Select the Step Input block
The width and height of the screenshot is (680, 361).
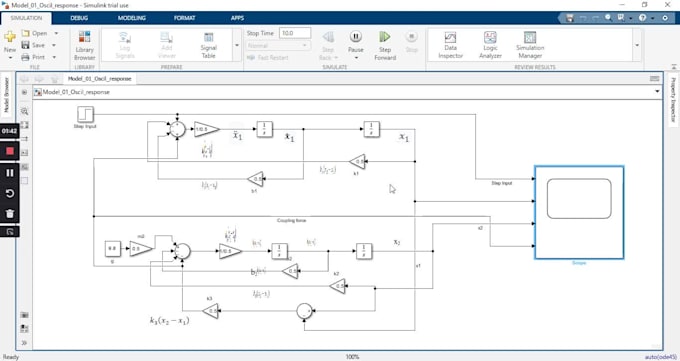tap(85, 115)
